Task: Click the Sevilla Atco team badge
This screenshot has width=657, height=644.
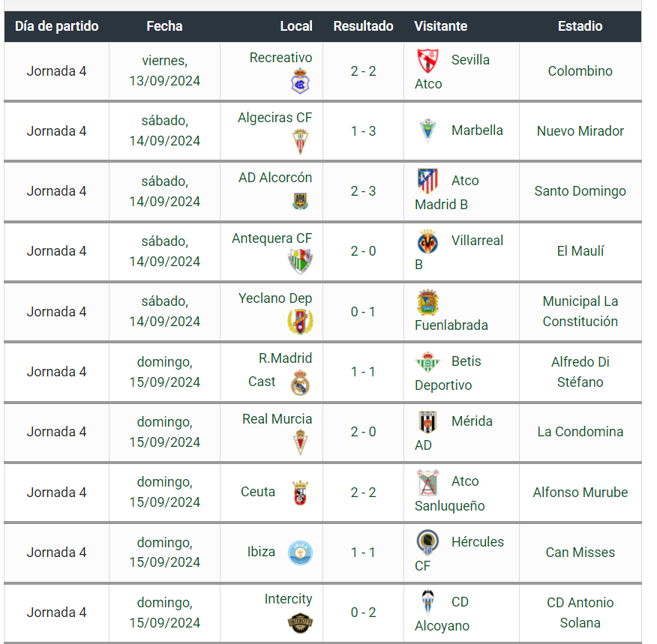Action: [x=428, y=61]
